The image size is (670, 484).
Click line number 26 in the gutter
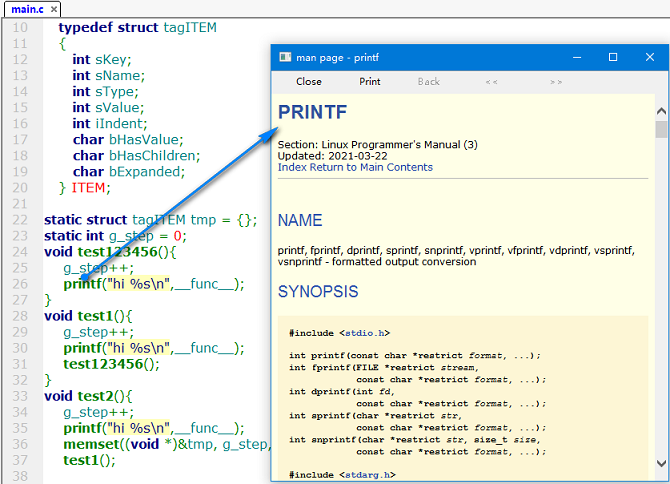pyautogui.click(x=20, y=284)
